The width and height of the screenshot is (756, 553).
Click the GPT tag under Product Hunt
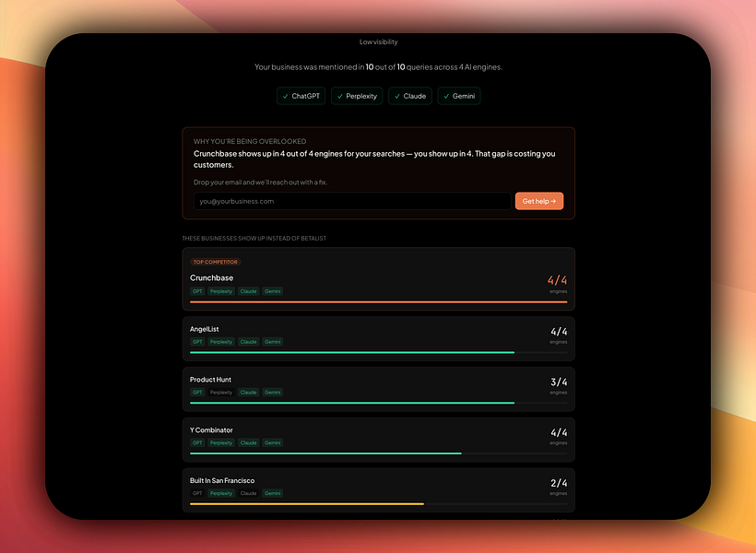197,393
